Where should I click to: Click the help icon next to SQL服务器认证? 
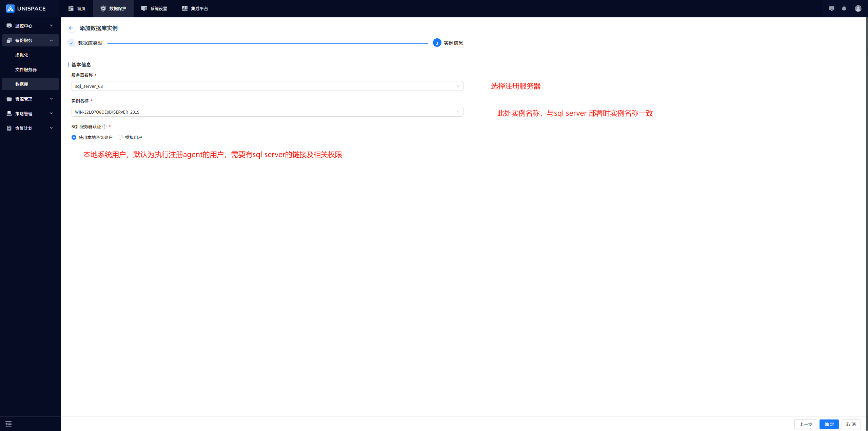tap(104, 126)
